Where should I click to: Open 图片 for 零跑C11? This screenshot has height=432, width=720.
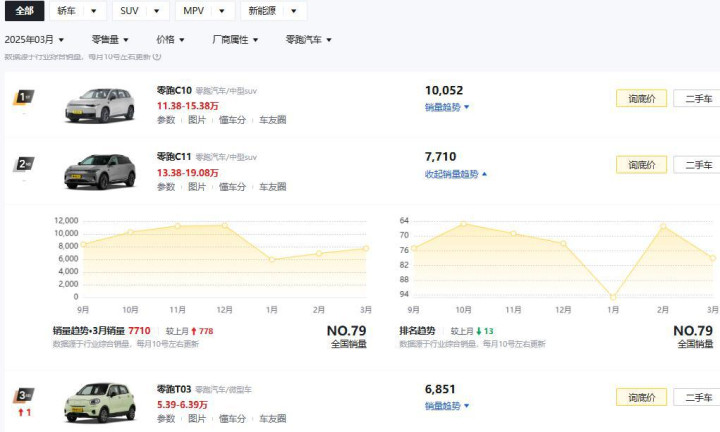click(x=197, y=187)
